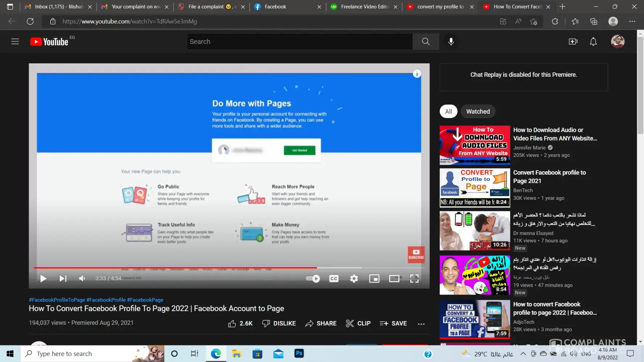The height and width of the screenshot is (362, 644).
Task: Click the voice search microphone
Action: (451, 42)
